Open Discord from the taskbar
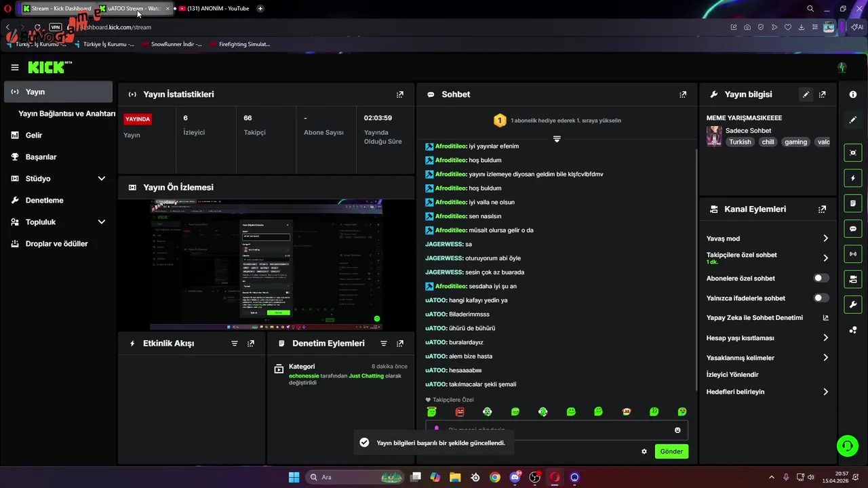This screenshot has height=488, width=868. coord(515,477)
